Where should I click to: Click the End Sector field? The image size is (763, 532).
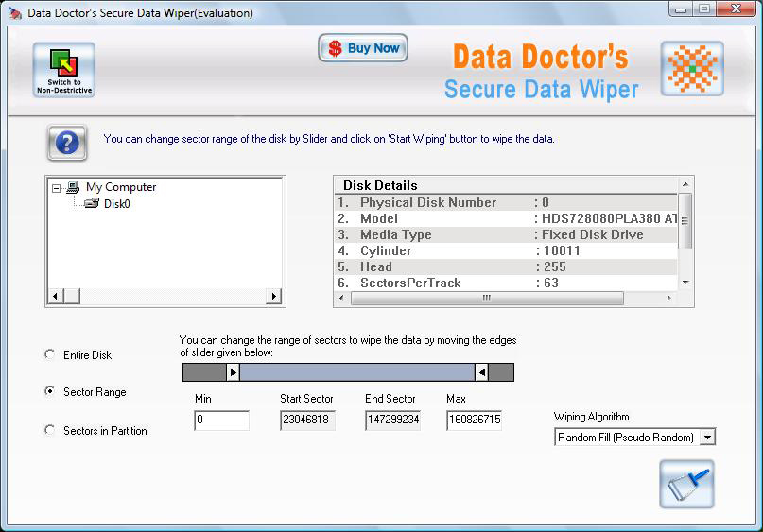click(392, 420)
